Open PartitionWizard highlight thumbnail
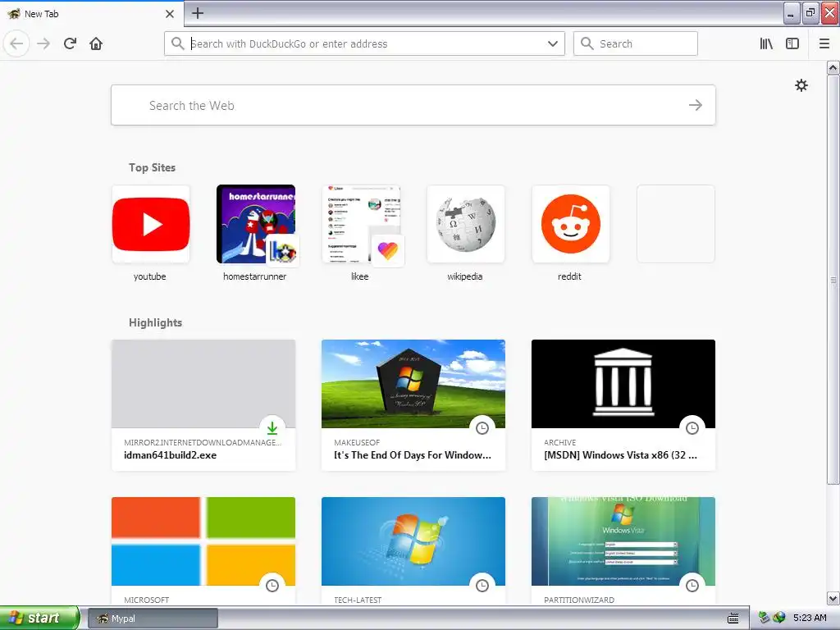840x630 pixels. (x=623, y=541)
